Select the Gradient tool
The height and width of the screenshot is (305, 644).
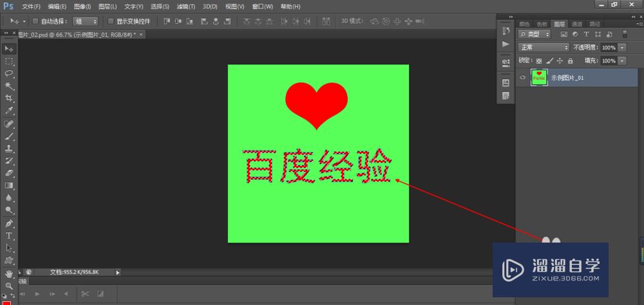(x=8, y=185)
